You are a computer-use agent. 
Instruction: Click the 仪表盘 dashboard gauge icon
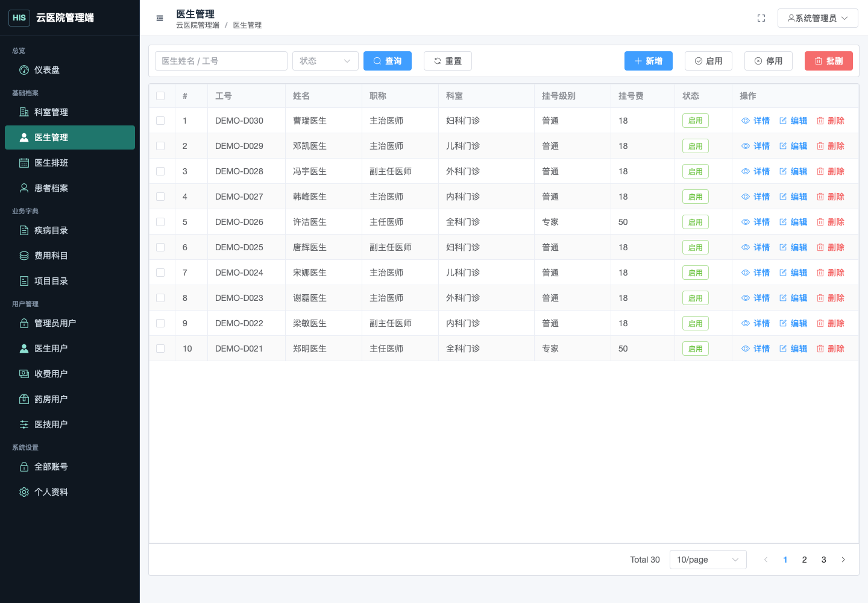pyautogui.click(x=24, y=70)
